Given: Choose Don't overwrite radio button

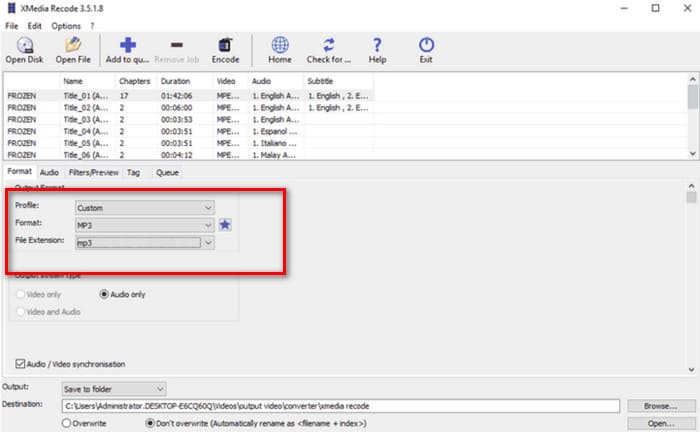Looking at the screenshot, I should click(150, 423).
